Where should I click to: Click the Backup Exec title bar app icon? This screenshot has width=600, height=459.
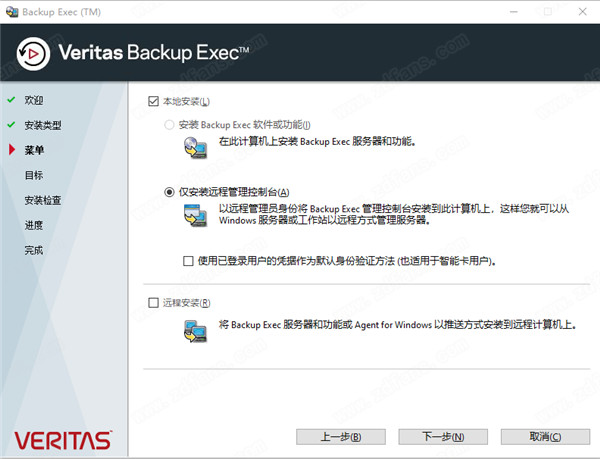(12, 12)
